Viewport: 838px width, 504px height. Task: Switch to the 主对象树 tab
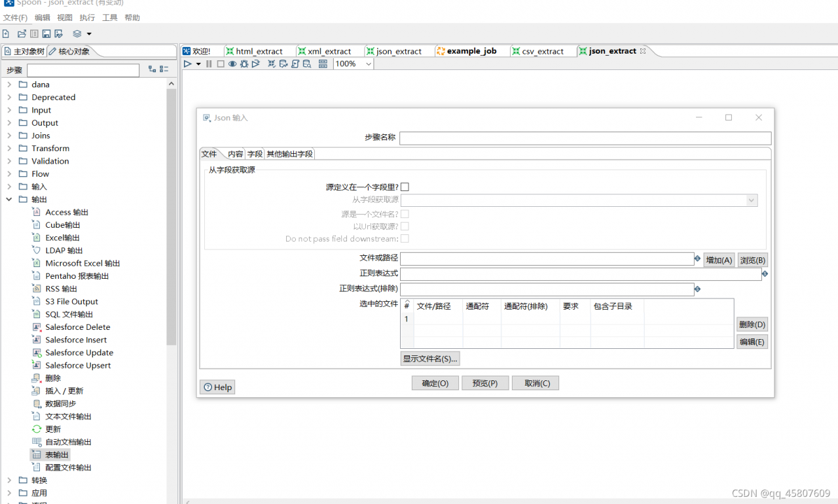(x=24, y=51)
